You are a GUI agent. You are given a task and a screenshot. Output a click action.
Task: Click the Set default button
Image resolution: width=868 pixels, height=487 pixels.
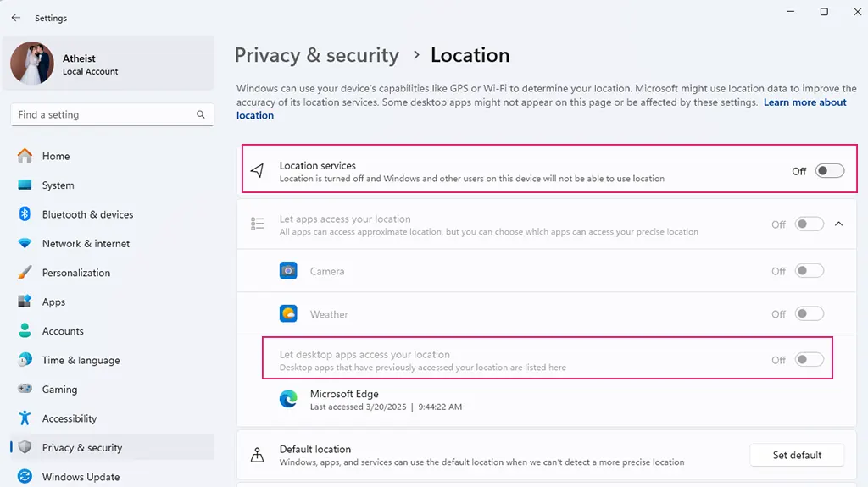(797, 455)
